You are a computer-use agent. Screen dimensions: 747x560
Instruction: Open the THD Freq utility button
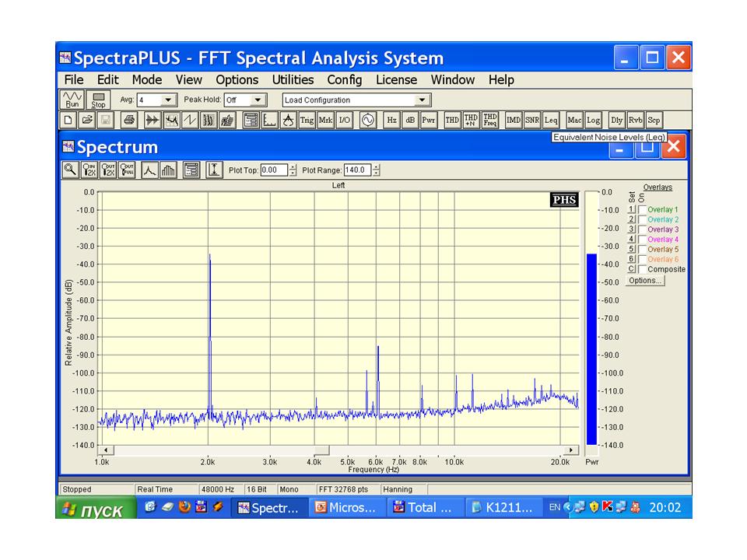[489, 120]
